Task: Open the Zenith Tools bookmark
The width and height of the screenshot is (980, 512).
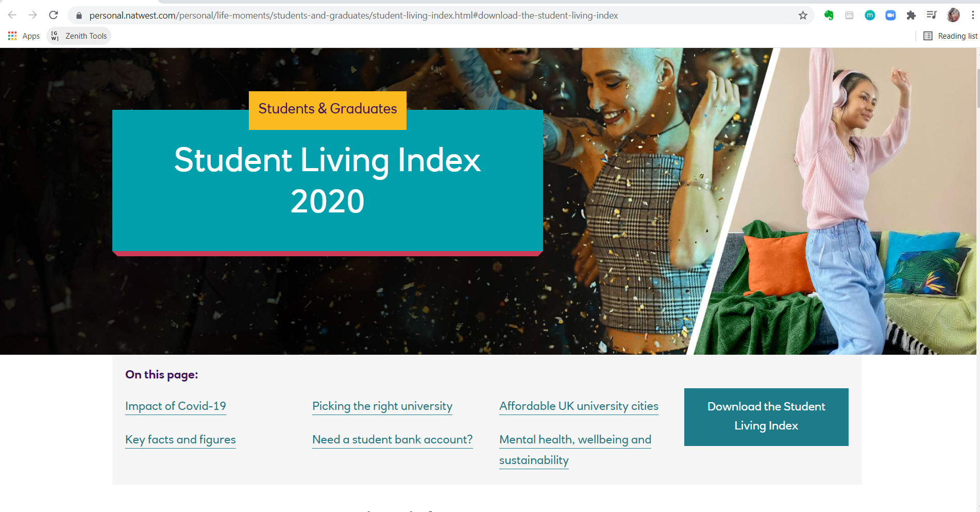Action: 79,36
